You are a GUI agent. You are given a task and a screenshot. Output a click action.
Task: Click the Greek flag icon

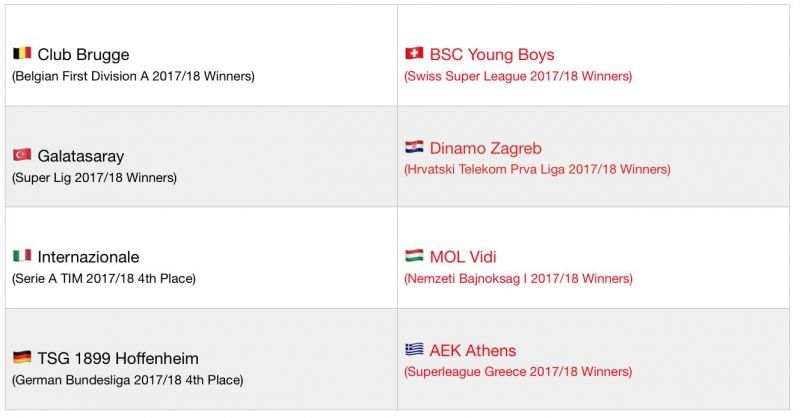point(414,350)
